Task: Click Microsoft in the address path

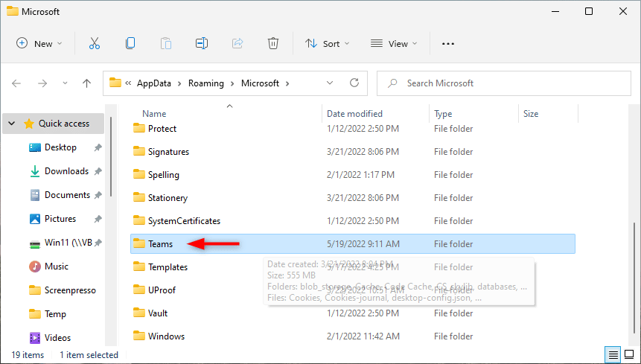Action: [x=260, y=83]
